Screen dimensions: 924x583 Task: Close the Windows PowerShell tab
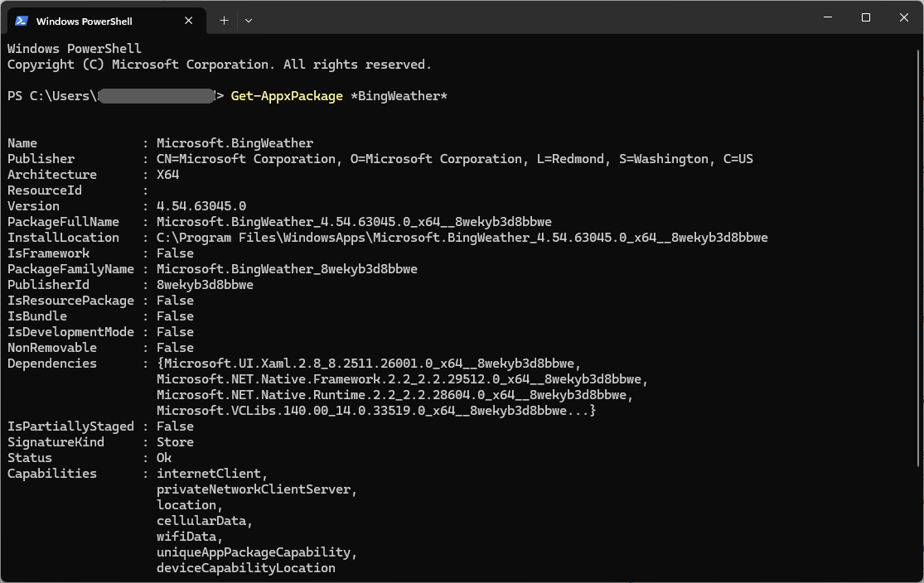[189, 21]
